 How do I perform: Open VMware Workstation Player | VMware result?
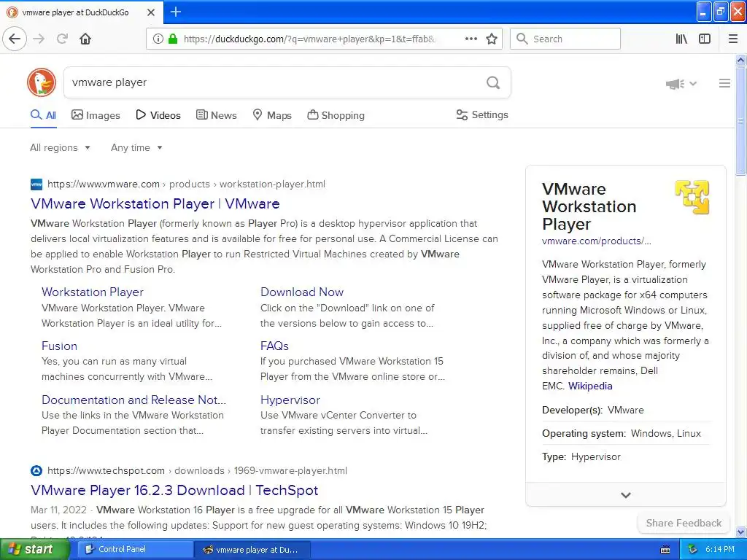(x=155, y=204)
